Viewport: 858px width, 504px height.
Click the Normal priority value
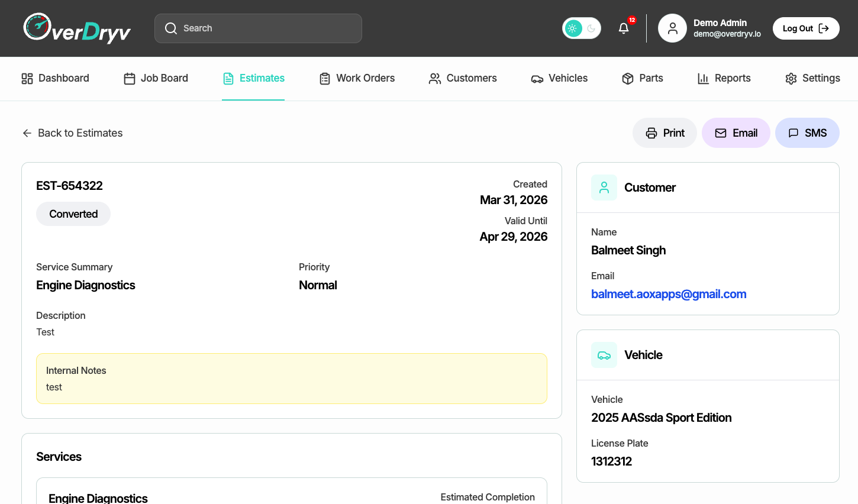click(x=318, y=285)
